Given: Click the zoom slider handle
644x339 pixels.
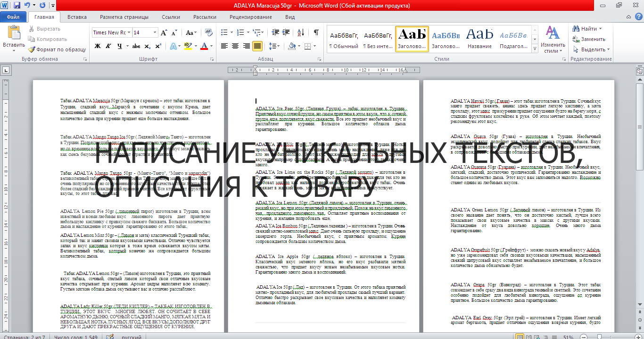Looking at the screenshot, I should [599, 337].
